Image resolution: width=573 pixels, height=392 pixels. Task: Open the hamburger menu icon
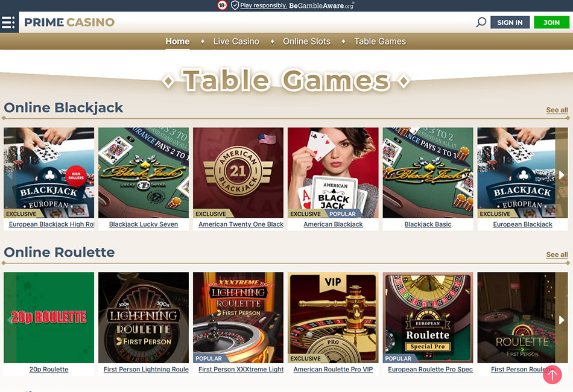click(9, 22)
